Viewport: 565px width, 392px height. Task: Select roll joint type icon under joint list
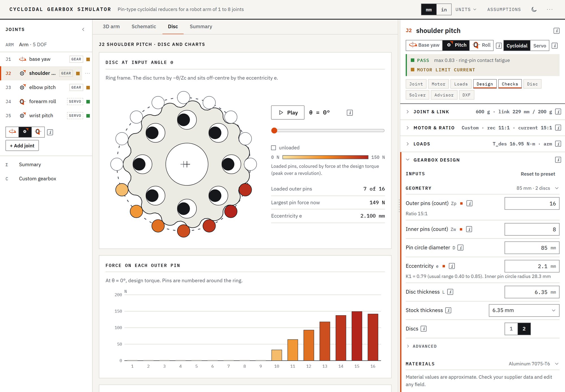pos(38,132)
